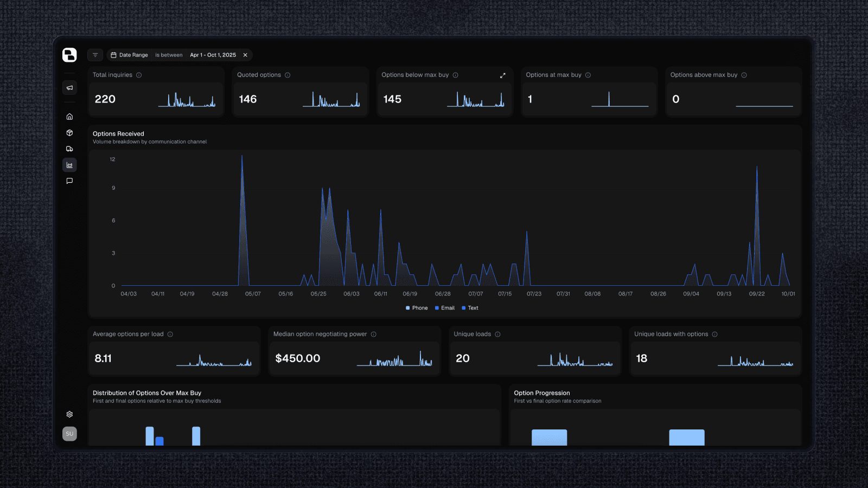Show info for Median option negotiating power
The width and height of the screenshot is (868, 488).
coord(374,335)
